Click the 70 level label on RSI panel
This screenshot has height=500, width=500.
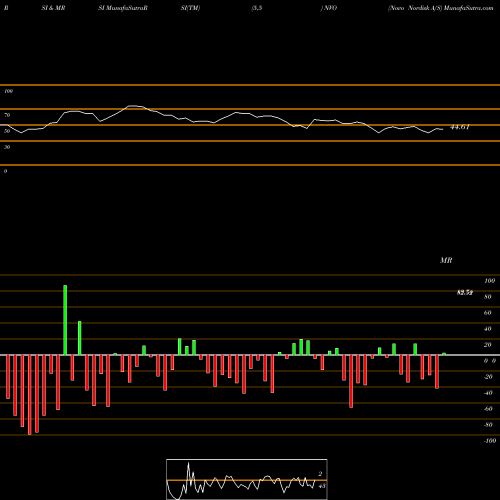click(7, 115)
